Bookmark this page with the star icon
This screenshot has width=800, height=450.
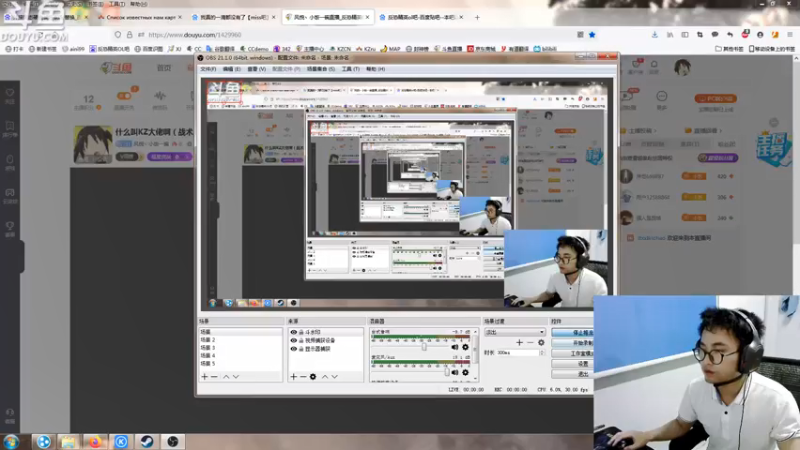pos(592,35)
